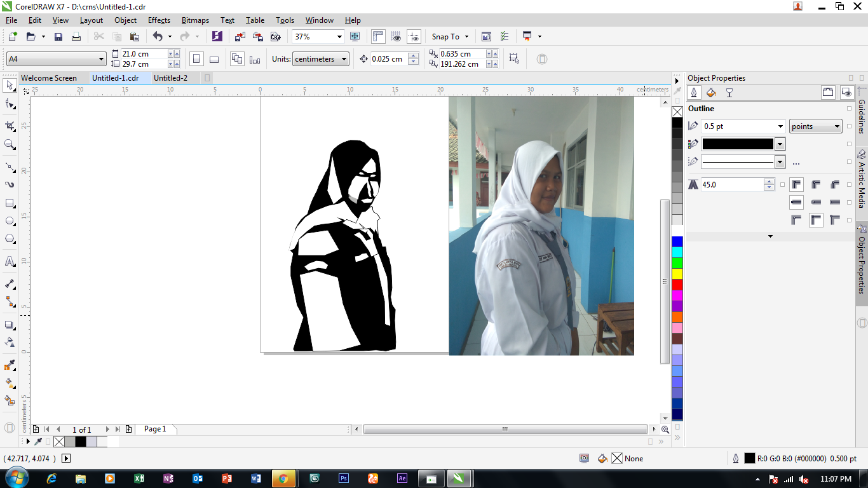
Task: Select the Freehand drawing tool
Action: 10,167
